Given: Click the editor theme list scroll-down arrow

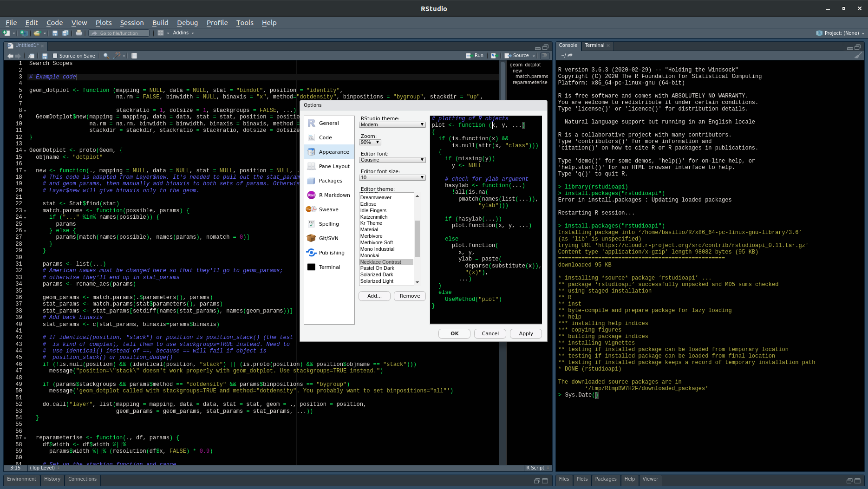Looking at the screenshot, I should tap(417, 282).
